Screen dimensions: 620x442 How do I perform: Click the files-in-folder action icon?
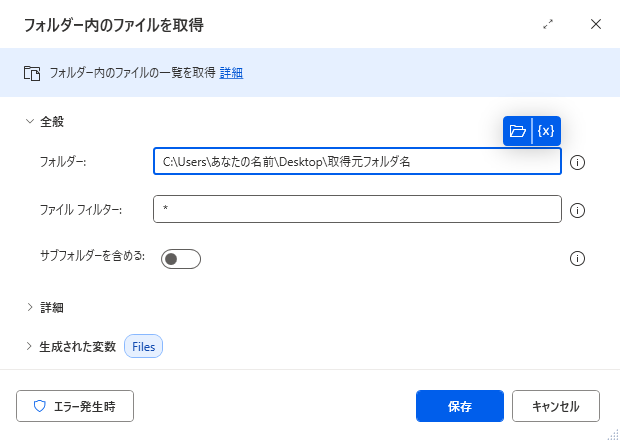pos(32,74)
